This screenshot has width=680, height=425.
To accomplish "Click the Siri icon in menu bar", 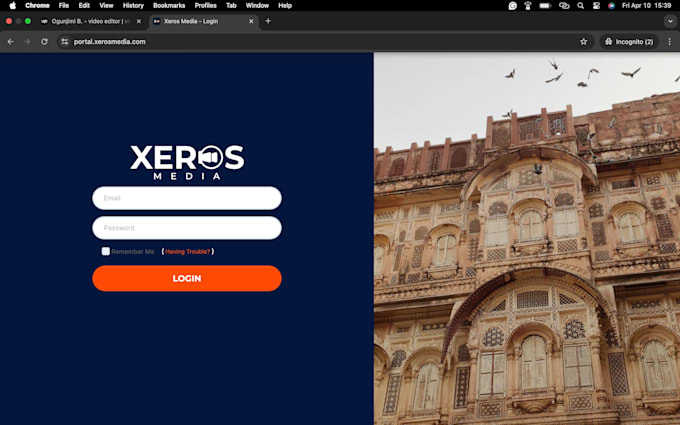I will [611, 6].
